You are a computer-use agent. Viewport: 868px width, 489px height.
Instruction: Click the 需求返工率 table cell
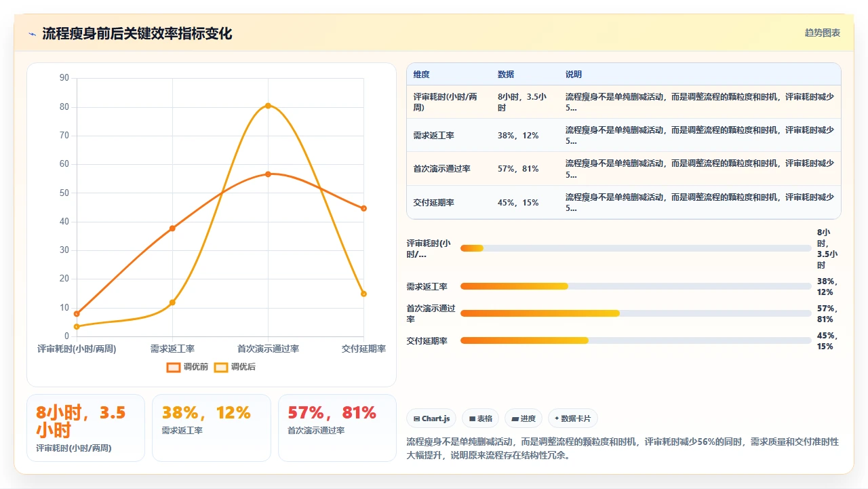pos(448,136)
